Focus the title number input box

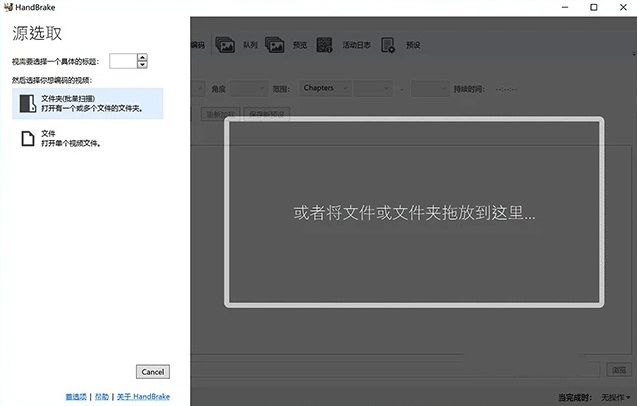point(123,61)
